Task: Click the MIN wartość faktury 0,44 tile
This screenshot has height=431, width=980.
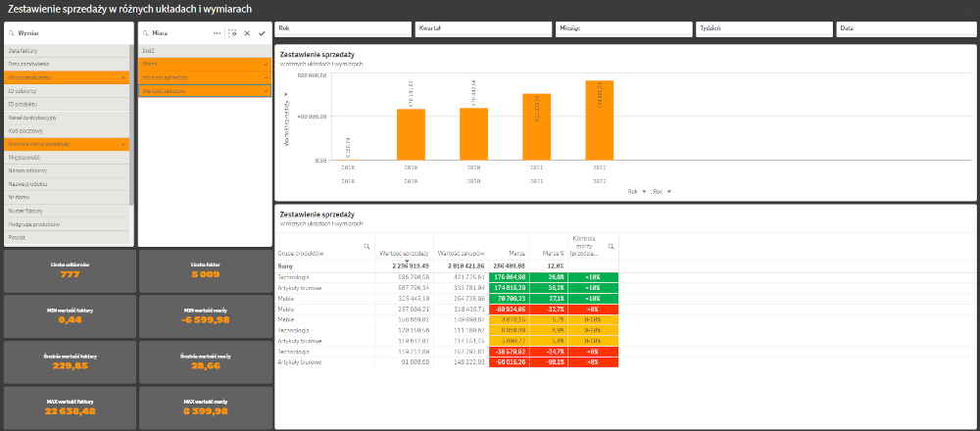Action: click(70, 316)
